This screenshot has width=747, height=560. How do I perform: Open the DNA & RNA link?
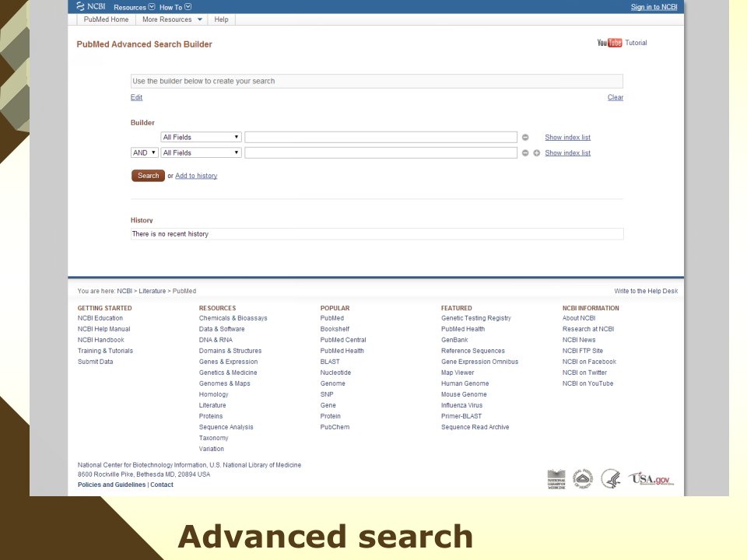216,340
